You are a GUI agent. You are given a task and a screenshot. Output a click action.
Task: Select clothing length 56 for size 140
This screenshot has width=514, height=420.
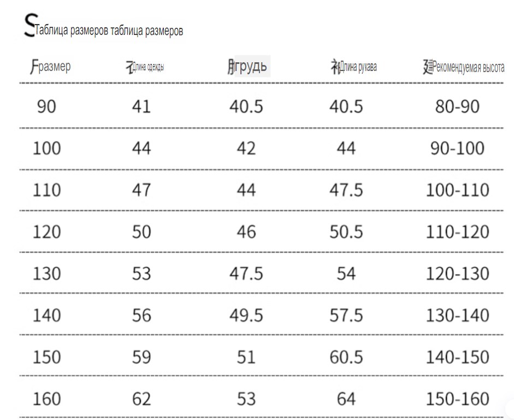(141, 316)
